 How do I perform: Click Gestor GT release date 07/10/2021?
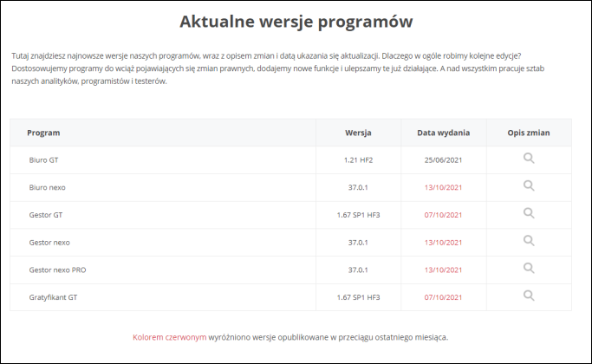(x=443, y=215)
